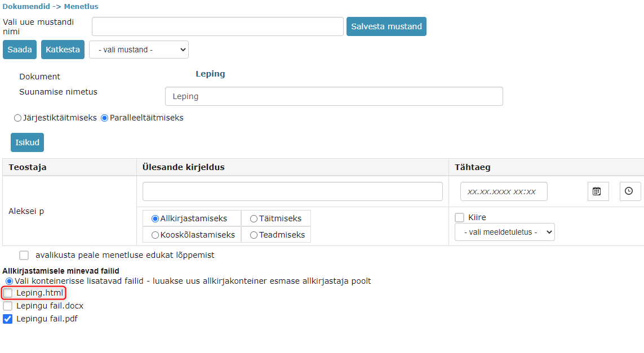This screenshot has height=353, width=644.
Task: Focus the Tähtaeg date input field
Action: click(x=504, y=191)
